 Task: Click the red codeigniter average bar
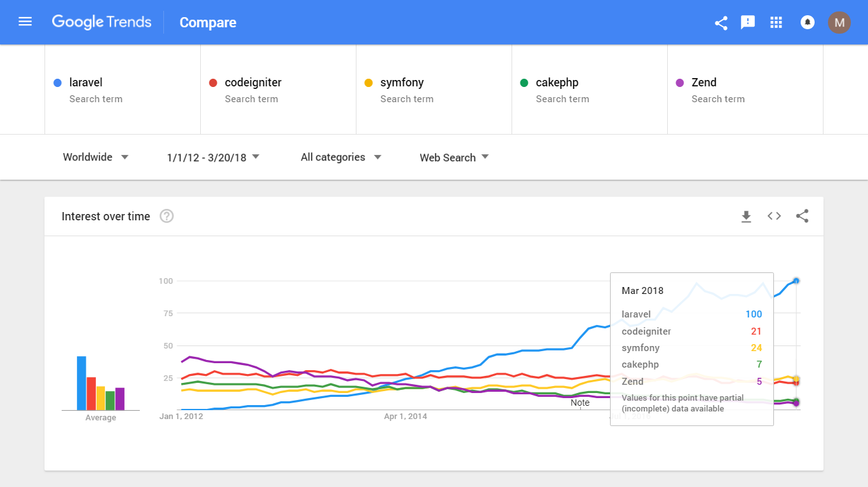coord(91,394)
